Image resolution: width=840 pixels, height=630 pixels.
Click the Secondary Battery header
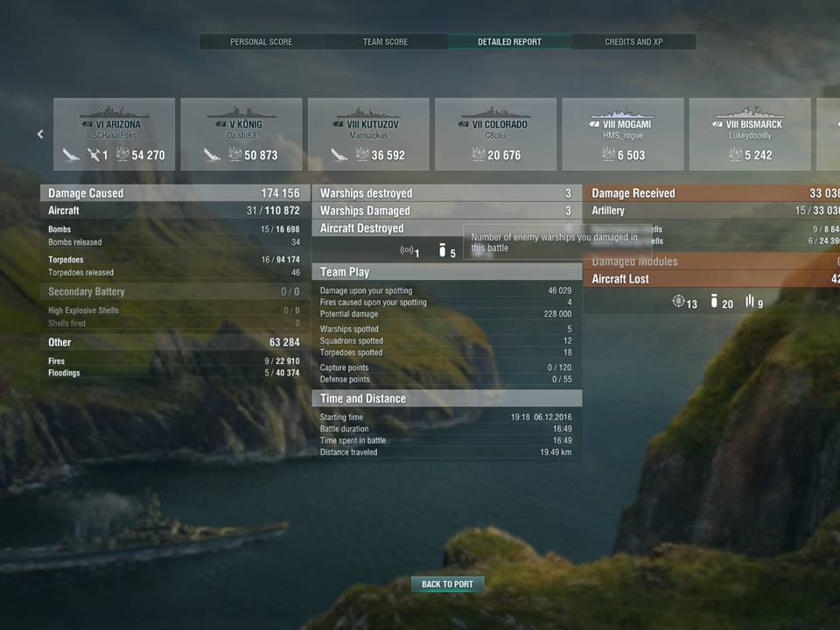[x=175, y=291]
